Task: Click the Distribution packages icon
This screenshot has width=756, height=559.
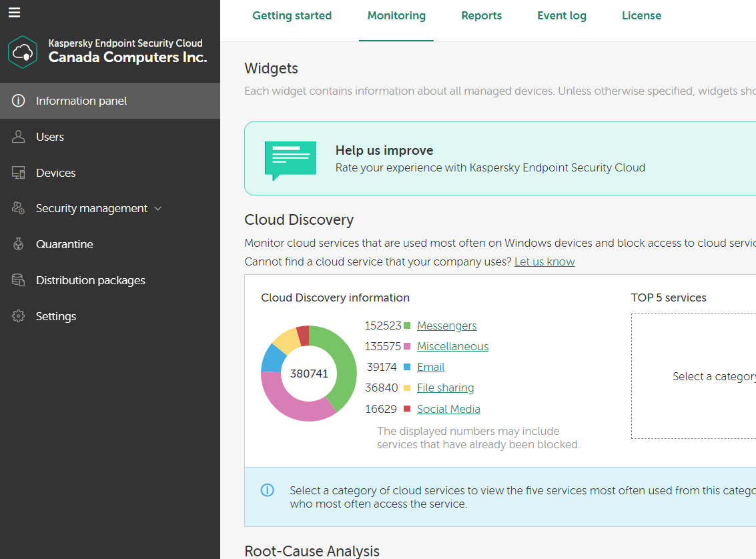Action: pos(19,280)
